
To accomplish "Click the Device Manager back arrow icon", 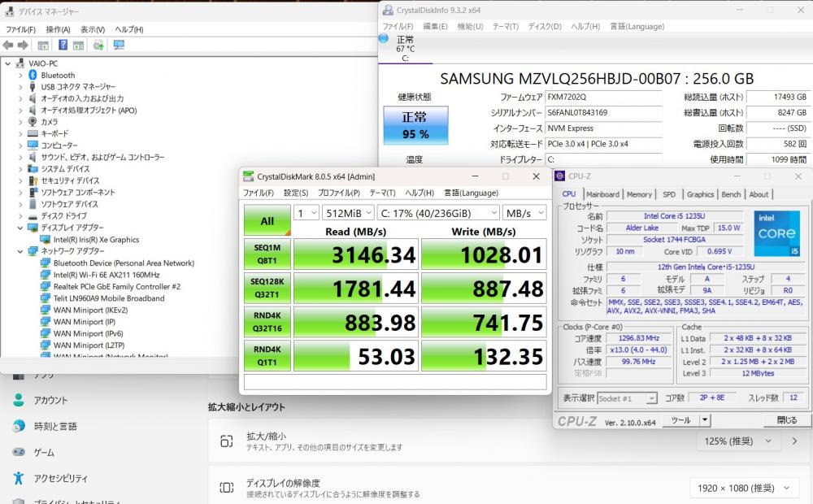I will [8, 45].
